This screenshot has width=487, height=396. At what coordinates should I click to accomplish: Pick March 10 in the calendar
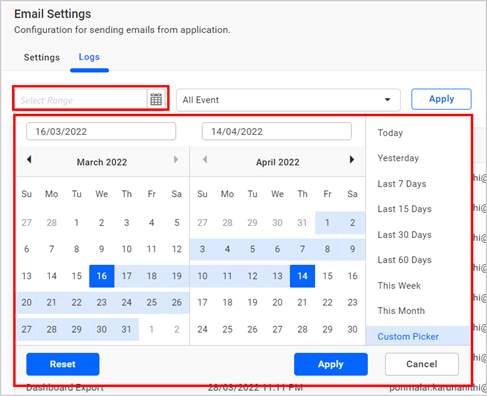tap(127, 249)
